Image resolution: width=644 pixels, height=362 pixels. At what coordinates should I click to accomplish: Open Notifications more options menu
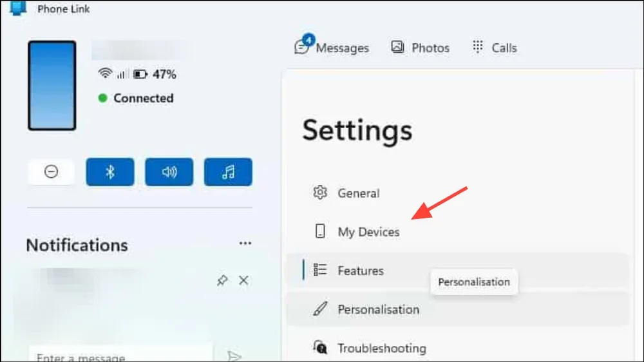[x=245, y=243]
